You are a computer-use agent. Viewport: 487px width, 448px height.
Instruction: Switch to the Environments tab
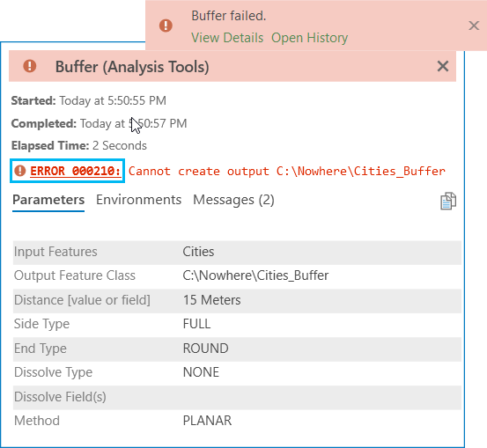[138, 200]
